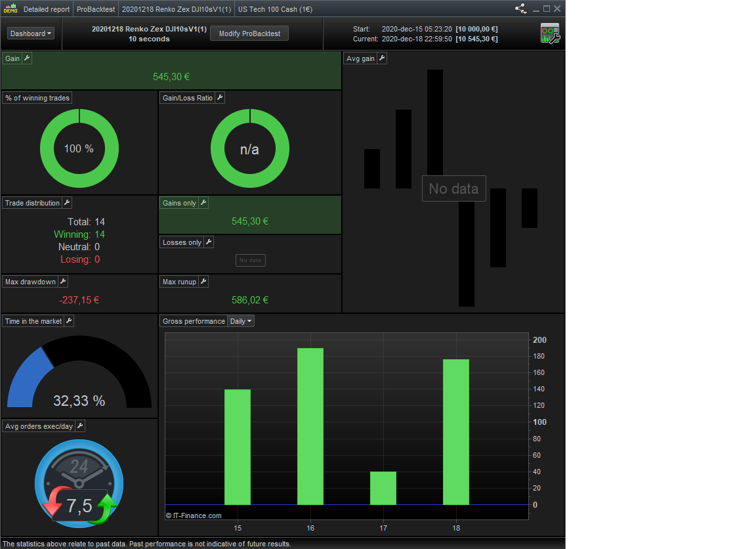
Task: Click the [10 000,00 €] starting balance
Action: click(476, 29)
